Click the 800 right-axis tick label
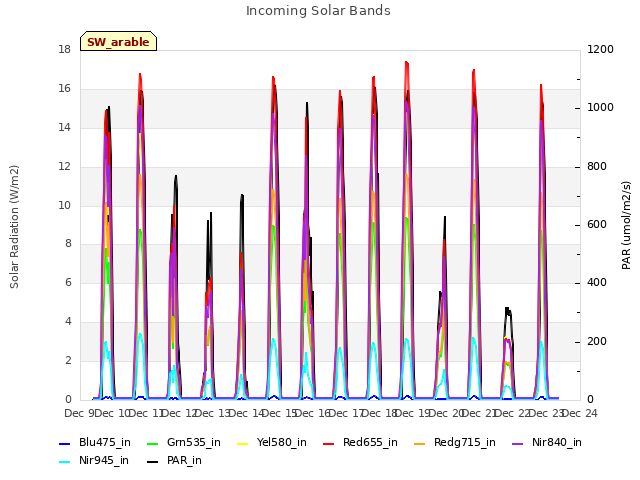The width and height of the screenshot is (640, 480). pyautogui.click(x=597, y=167)
